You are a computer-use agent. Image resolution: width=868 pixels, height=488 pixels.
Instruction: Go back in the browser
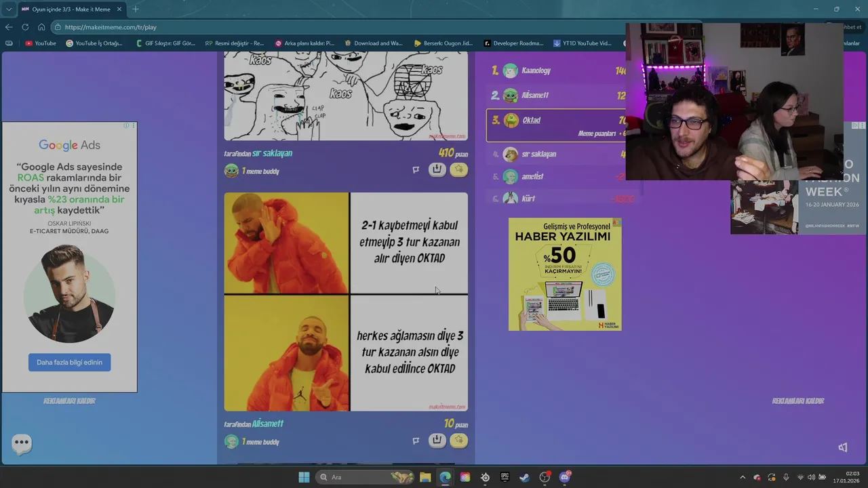[9, 27]
